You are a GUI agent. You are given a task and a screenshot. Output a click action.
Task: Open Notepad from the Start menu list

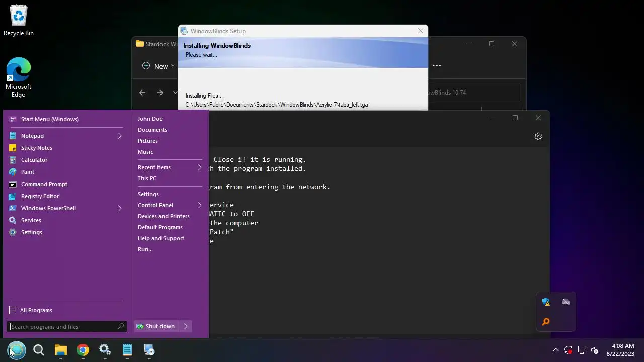tap(65, 136)
